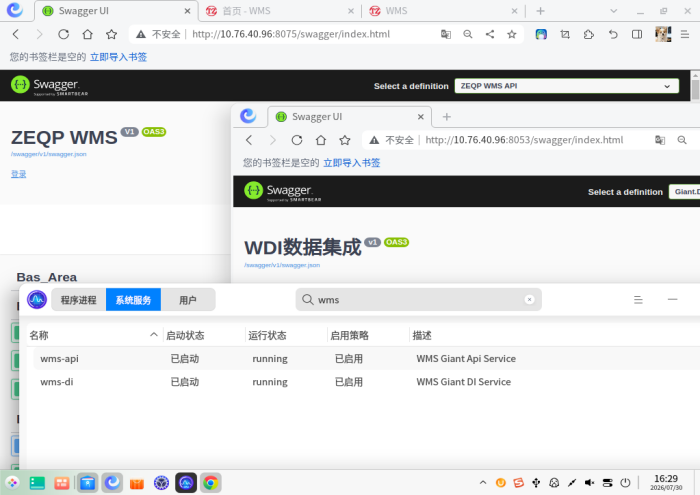The height and width of the screenshot is (495, 700).
Task: Open the extensions puzzle icon
Action: [589, 34]
